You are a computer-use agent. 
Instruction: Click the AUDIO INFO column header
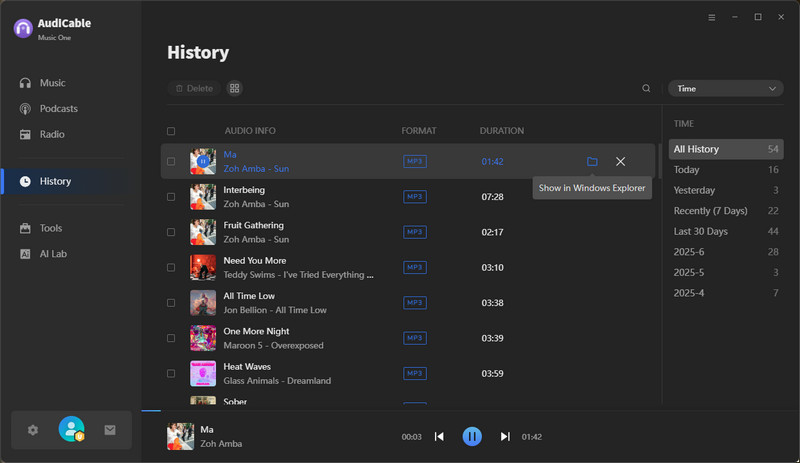tap(250, 131)
